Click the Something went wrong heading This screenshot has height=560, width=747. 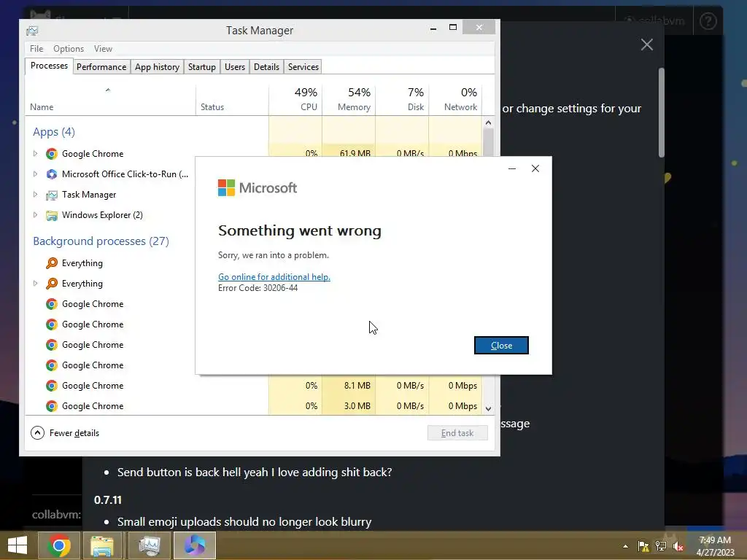pyautogui.click(x=300, y=230)
